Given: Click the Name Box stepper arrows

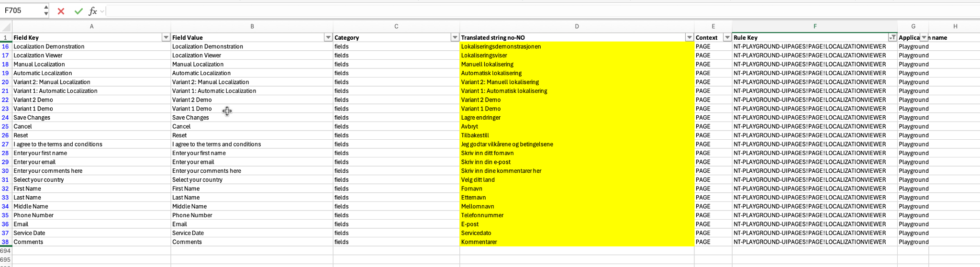Looking at the screenshot, I should pos(46,11).
